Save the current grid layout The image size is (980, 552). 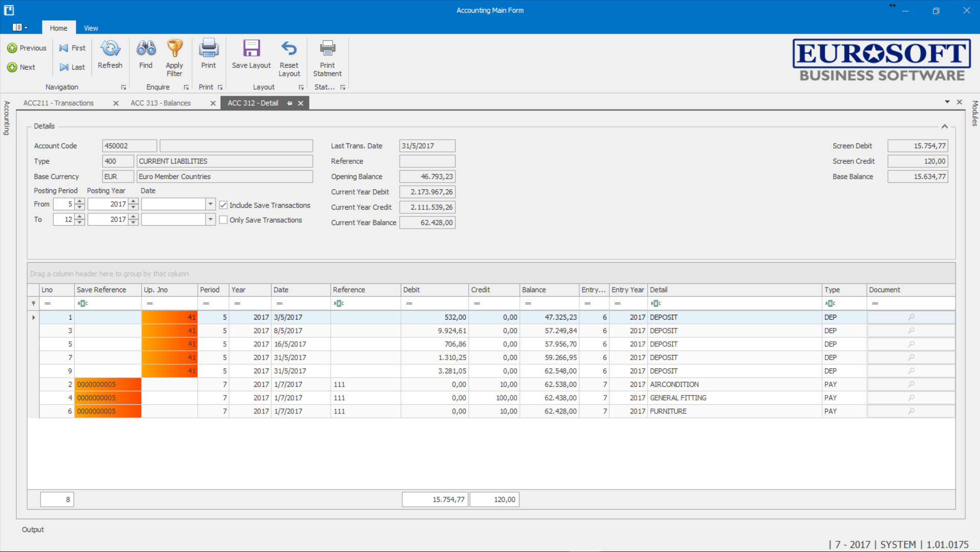tap(251, 49)
